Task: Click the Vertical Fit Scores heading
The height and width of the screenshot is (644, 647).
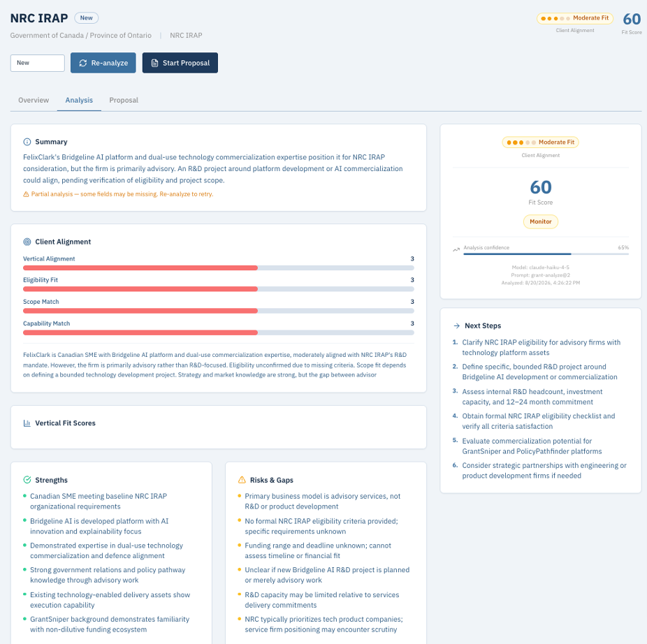Action: click(65, 423)
